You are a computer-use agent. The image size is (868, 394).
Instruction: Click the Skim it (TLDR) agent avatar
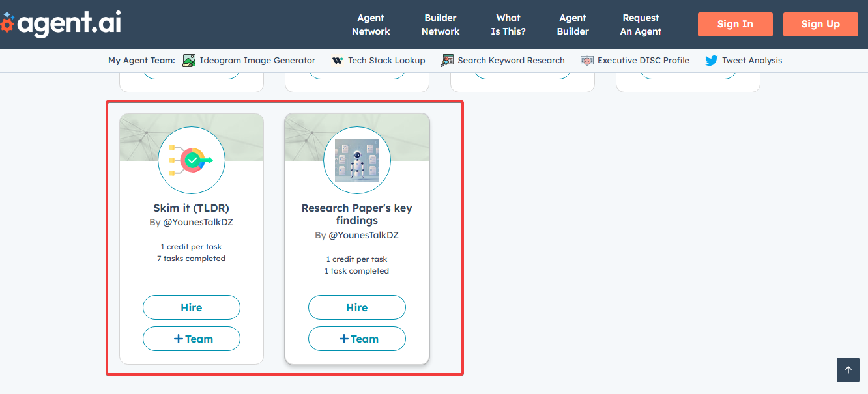click(192, 160)
